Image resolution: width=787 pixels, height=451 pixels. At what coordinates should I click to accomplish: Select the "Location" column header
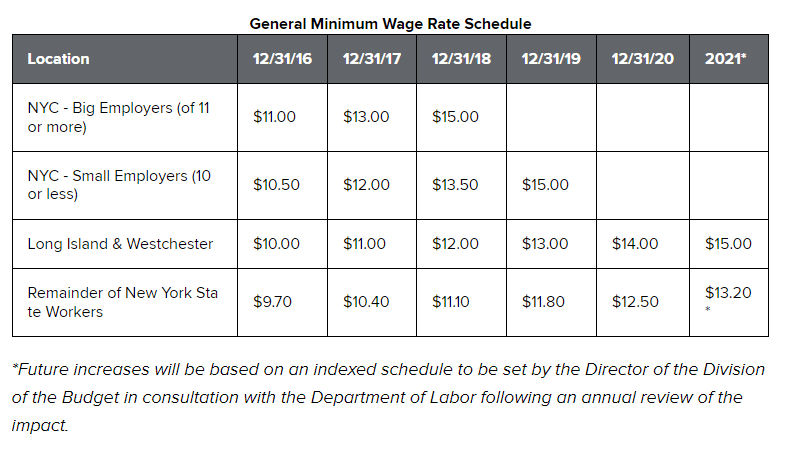(58, 59)
